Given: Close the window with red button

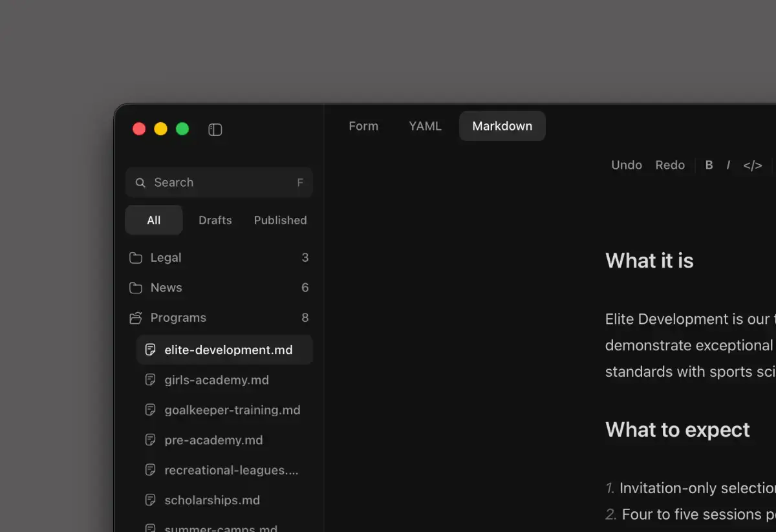Looking at the screenshot, I should pyautogui.click(x=139, y=129).
